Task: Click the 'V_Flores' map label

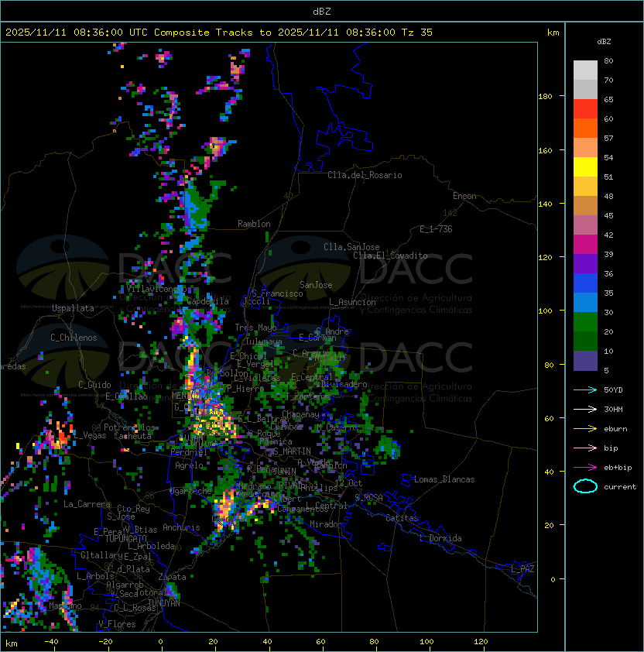Action: [117, 624]
